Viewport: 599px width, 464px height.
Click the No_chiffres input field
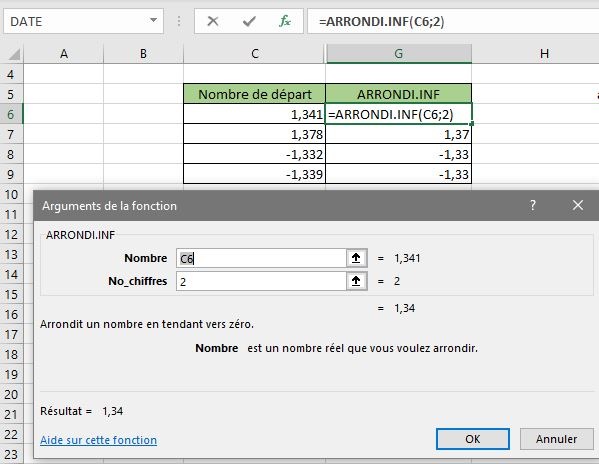click(x=261, y=281)
